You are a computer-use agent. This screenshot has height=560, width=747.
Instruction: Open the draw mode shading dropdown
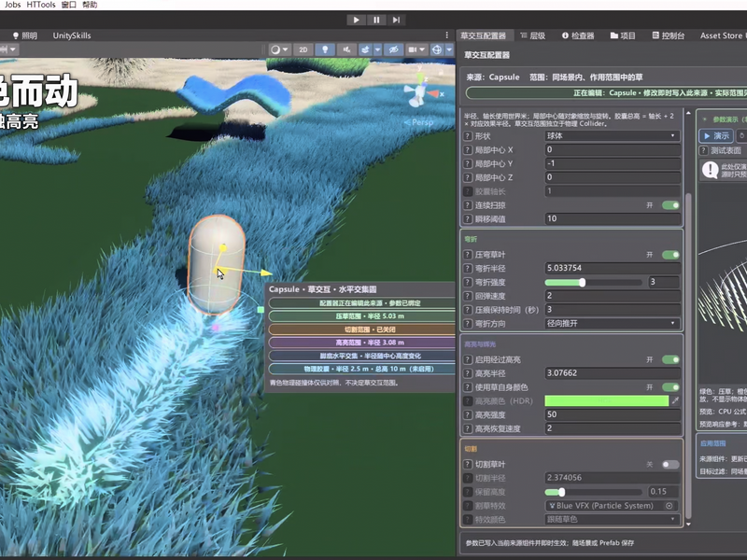[279, 49]
